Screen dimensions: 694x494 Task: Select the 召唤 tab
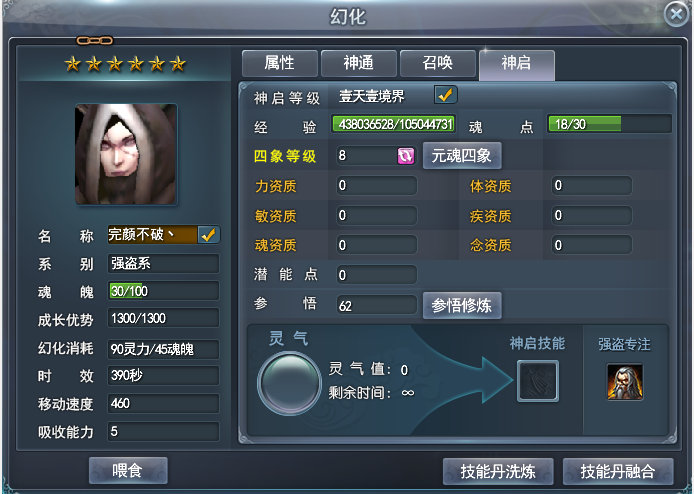pyautogui.click(x=438, y=63)
